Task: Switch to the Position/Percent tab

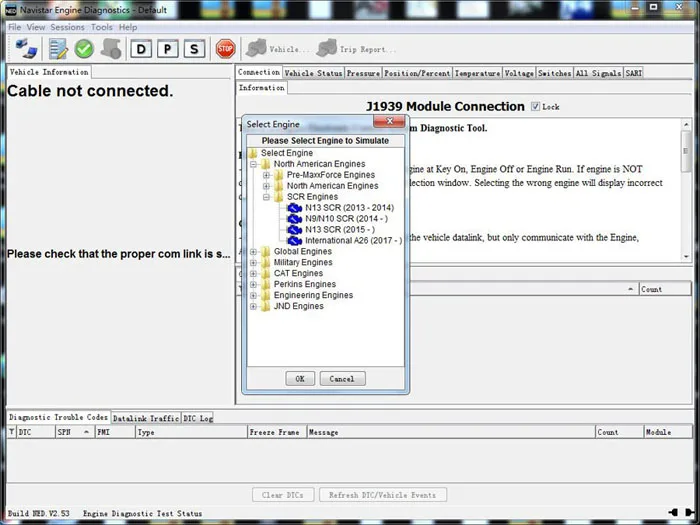Action: (417, 73)
